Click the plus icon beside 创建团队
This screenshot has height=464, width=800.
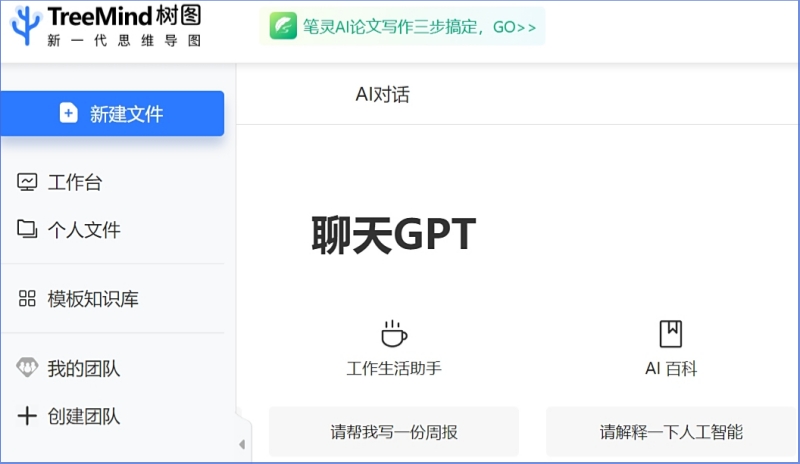point(27,416)
